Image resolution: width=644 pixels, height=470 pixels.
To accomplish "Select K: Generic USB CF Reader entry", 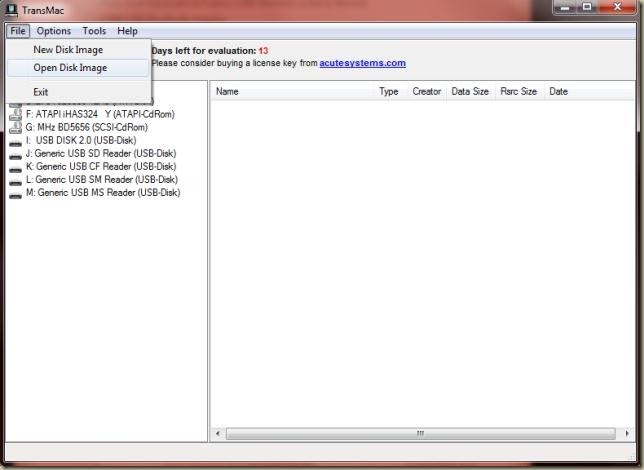I will [101, 166].
